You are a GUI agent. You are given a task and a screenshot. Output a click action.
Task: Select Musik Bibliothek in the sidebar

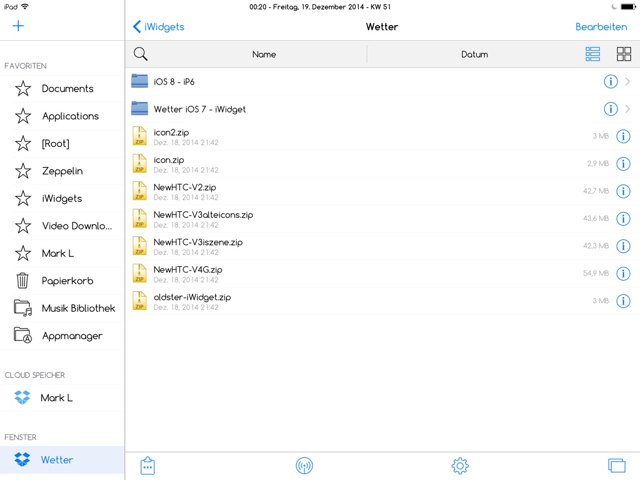pos(77,308)
